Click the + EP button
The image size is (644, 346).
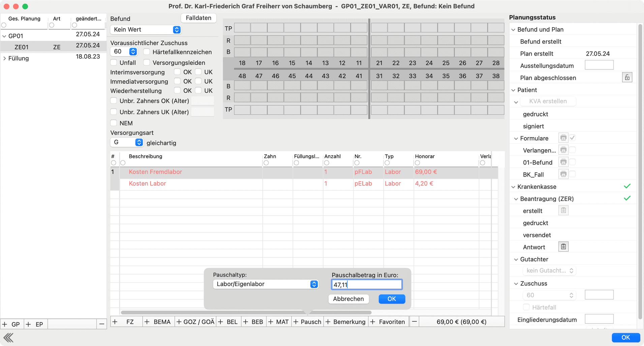click(35, 324)
